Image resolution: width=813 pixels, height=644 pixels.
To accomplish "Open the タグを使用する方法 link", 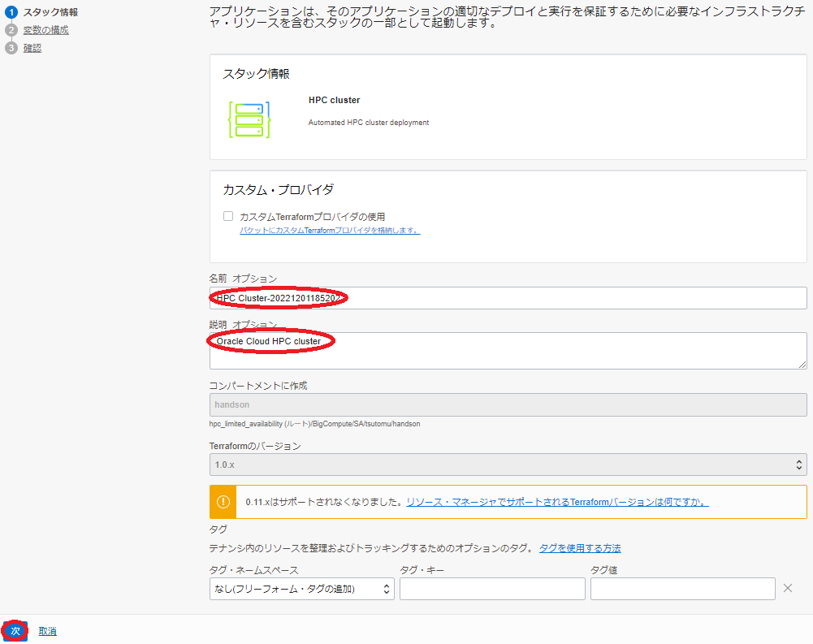I will 580,548.
